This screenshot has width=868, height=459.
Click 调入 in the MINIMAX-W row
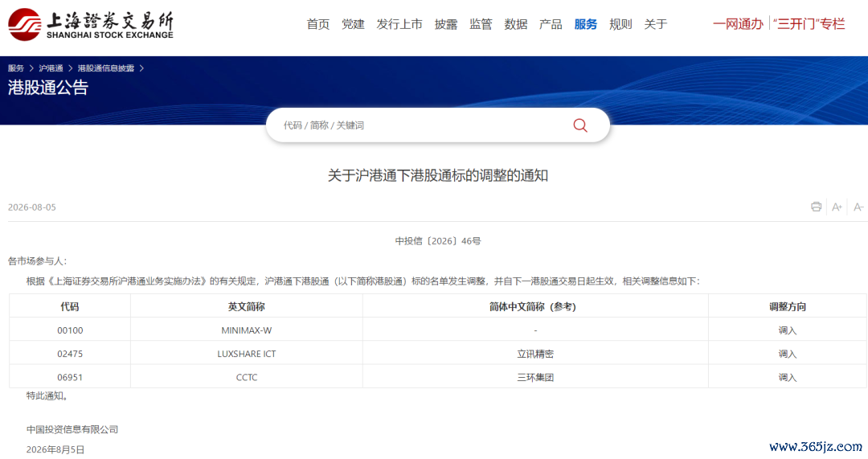pos(787,330)
